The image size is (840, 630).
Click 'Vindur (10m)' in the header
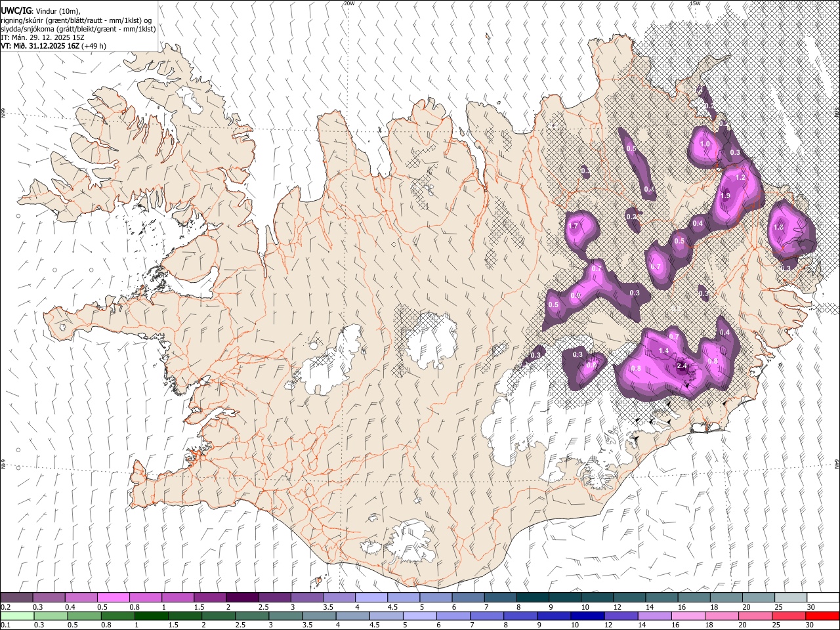(58, 11)
